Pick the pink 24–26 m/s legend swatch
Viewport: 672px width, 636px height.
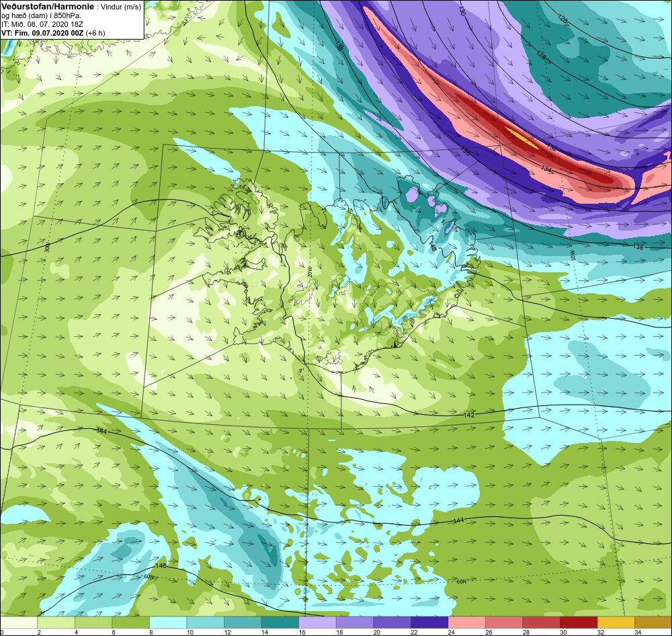[x=466, y=622]
